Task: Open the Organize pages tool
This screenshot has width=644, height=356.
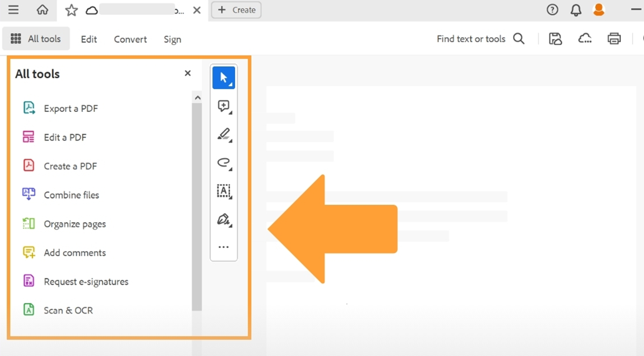Action: pyautogui.click(x=75, y=224)
